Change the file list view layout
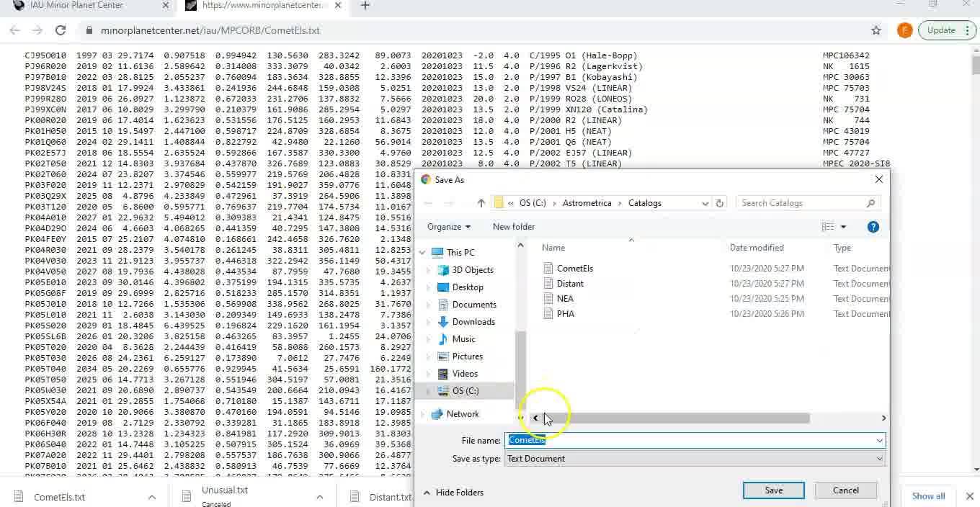Screen dimensions: 980x507 pos(828,227)
